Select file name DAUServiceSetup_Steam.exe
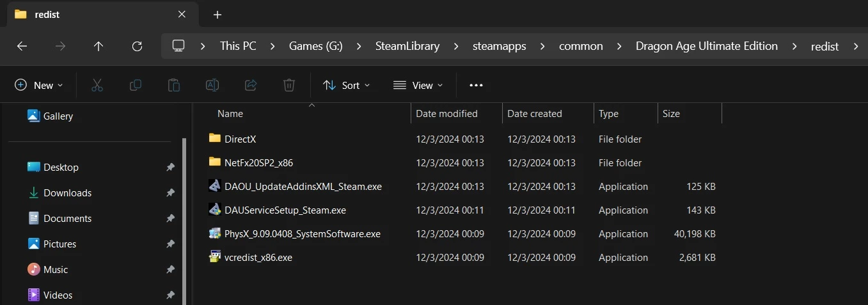The height and width of the screenshot is (305, 868). 285,210
